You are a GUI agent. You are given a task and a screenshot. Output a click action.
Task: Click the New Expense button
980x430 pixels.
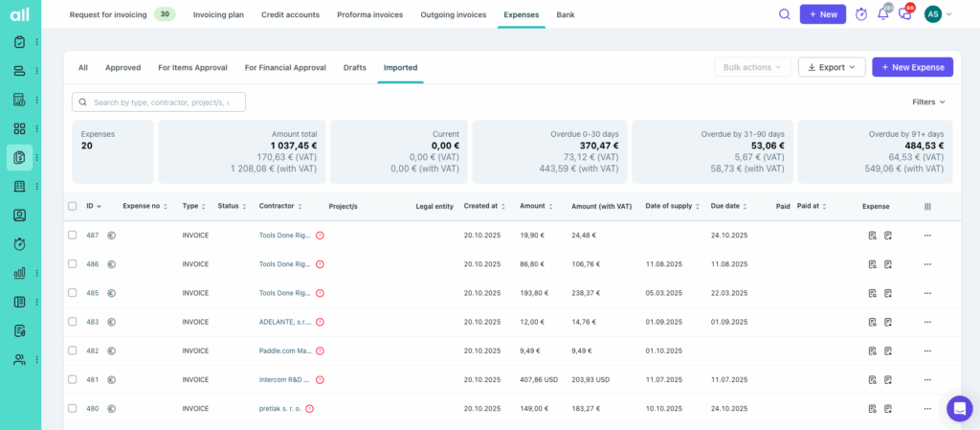[912, 67]
